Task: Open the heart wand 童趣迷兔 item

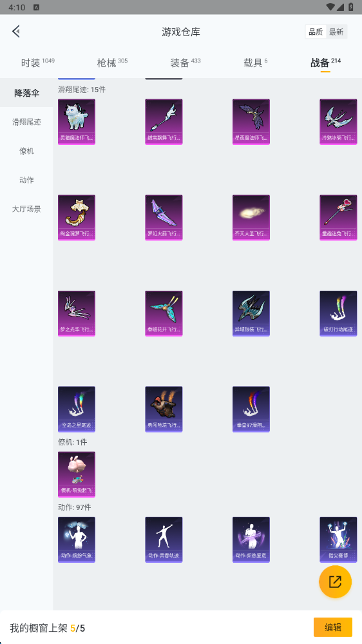Action: (x=338, y=218)
